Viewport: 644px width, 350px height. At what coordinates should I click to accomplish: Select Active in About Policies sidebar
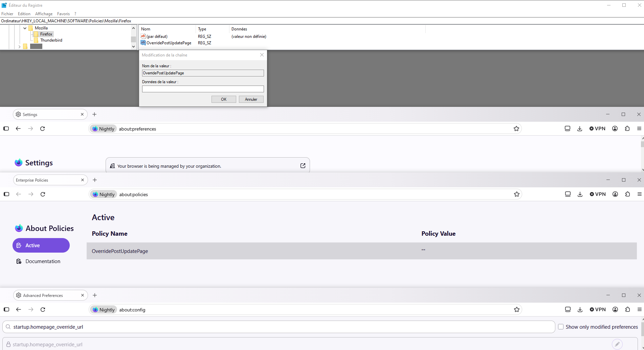pos(41,245)
